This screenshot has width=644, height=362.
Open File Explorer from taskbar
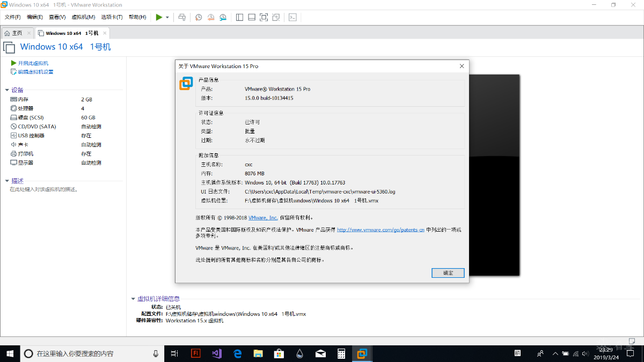(258, 353)
